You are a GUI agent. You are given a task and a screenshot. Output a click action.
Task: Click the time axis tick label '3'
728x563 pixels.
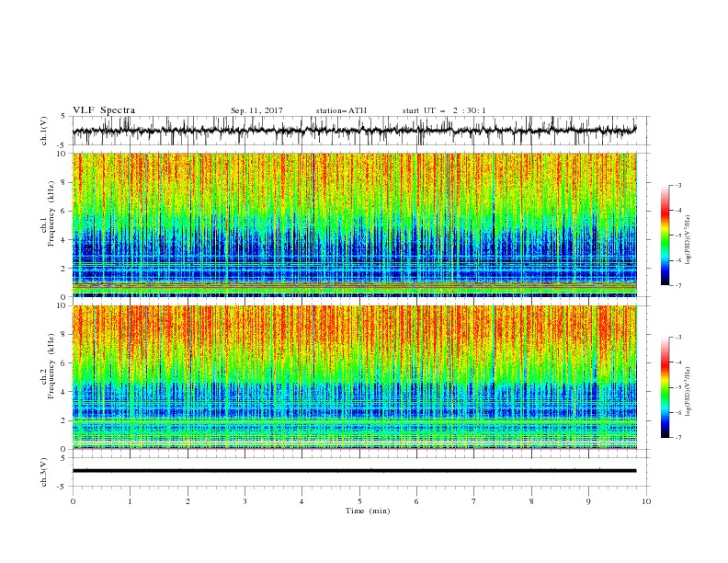245,501
